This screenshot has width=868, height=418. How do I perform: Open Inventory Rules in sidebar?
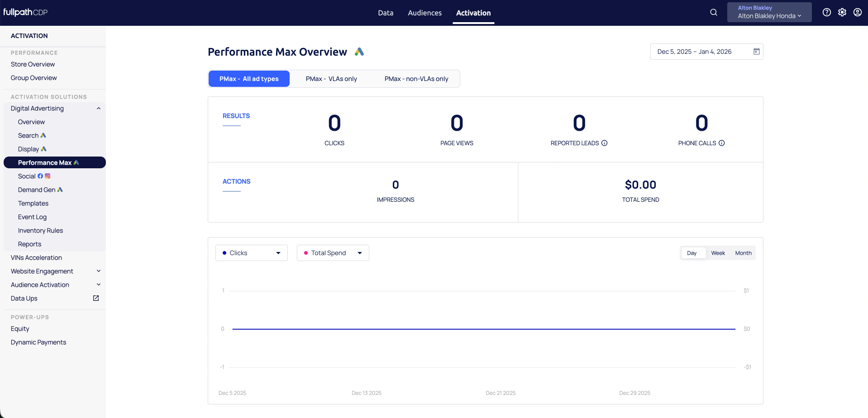pyautogui.click(x=40, y=230)
